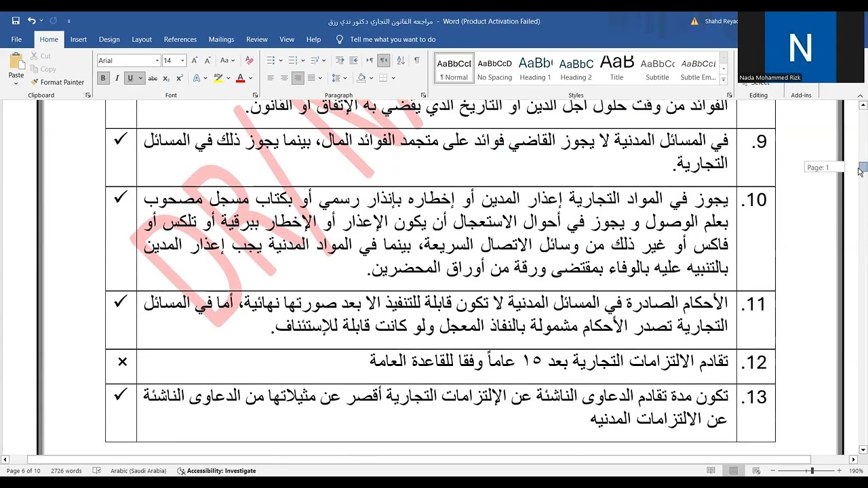
Task: Sort the selected text alphabetically
Action: (400, 60)
